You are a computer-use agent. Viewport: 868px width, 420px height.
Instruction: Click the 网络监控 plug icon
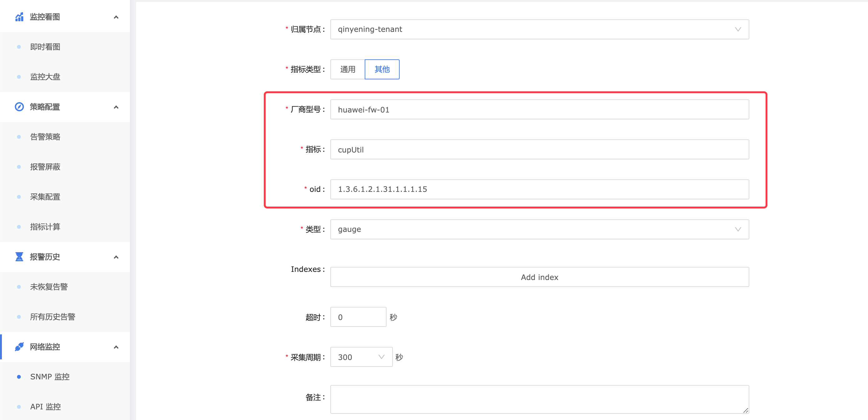(19, 347)
